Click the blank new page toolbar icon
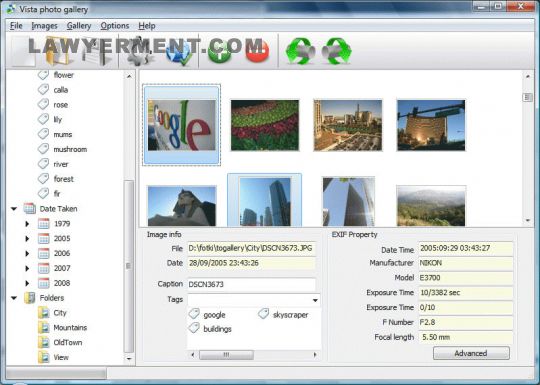 [23, 51]
